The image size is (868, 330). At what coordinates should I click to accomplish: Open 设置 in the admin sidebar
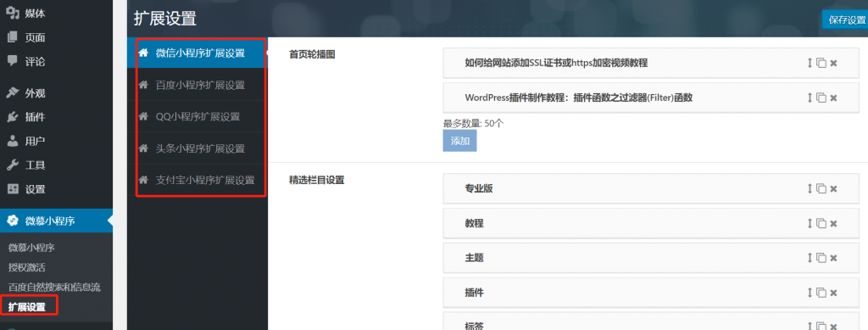coord(56,189)
